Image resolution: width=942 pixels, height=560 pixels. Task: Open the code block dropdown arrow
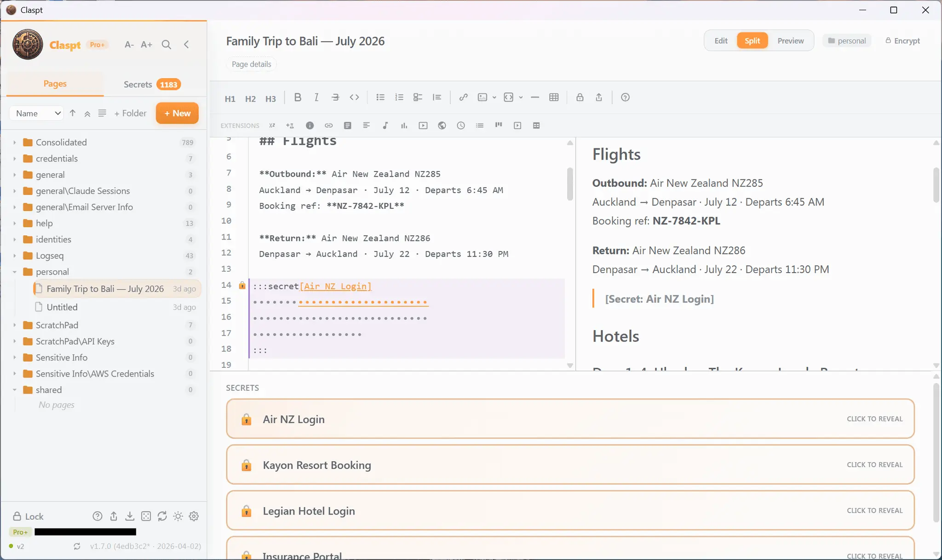[x=521, y=97]
